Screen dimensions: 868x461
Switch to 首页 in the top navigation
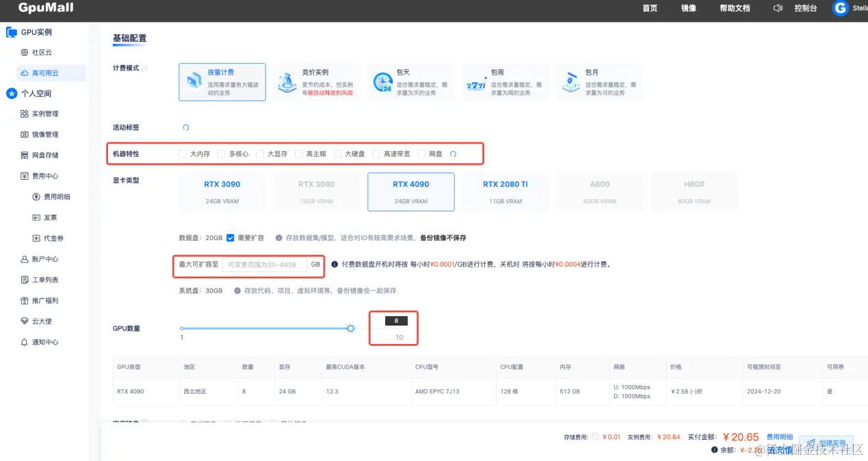(x=648, y=8)
